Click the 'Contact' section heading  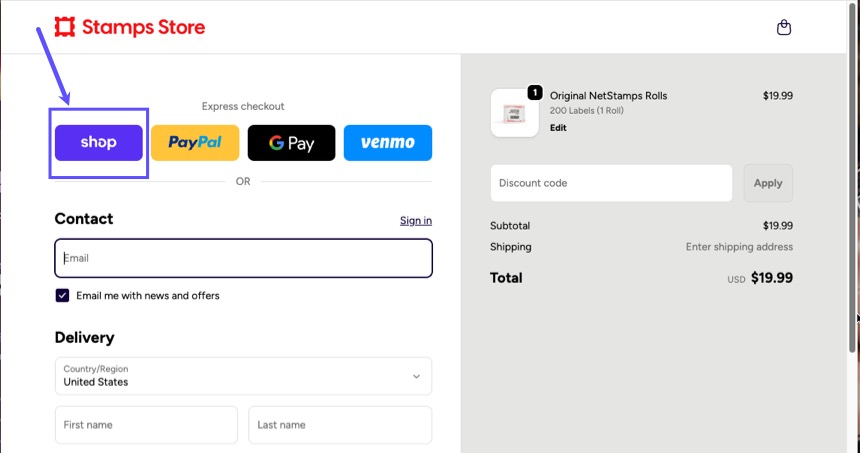click(x=84, y=219)
